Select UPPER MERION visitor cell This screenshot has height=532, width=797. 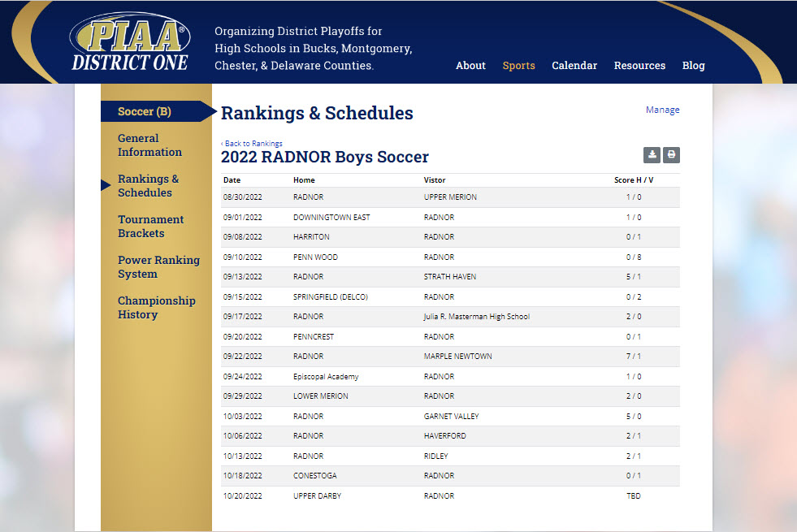coord(450,197)
